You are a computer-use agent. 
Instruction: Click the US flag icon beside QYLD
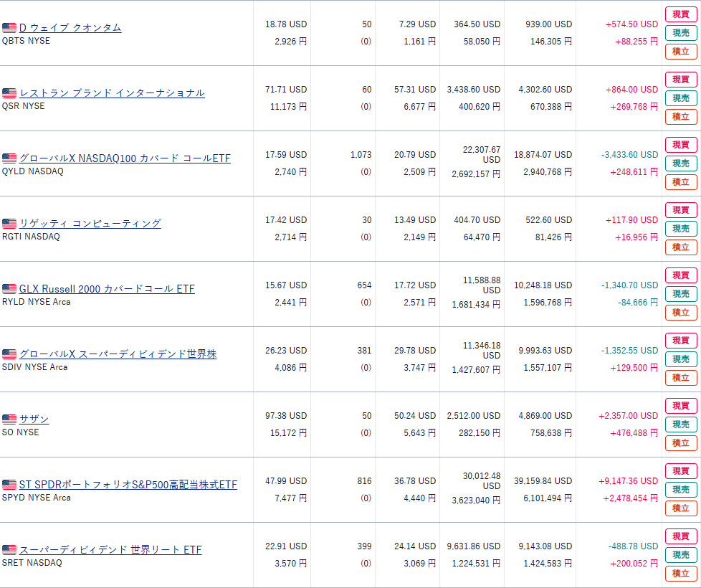(9, 158)
